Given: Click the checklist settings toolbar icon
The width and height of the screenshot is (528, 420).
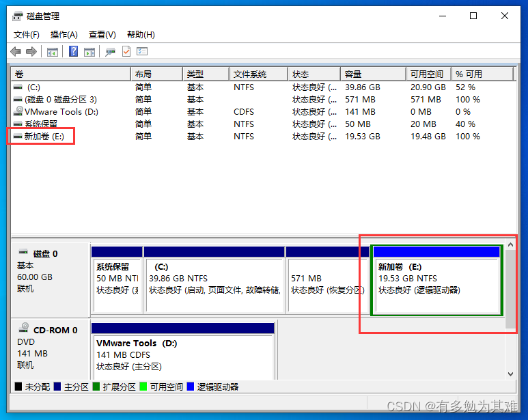Looking at the screenshot, I should coord(142,51).
